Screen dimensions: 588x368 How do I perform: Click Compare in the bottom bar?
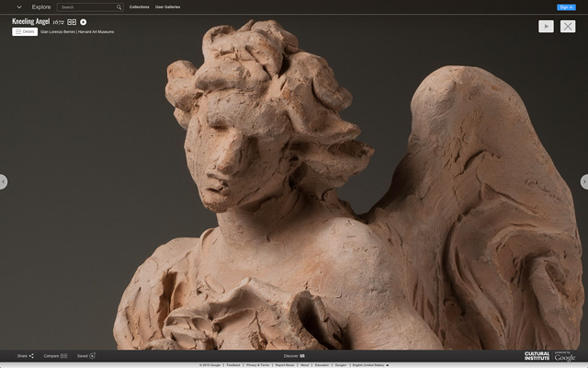[55, 356]
